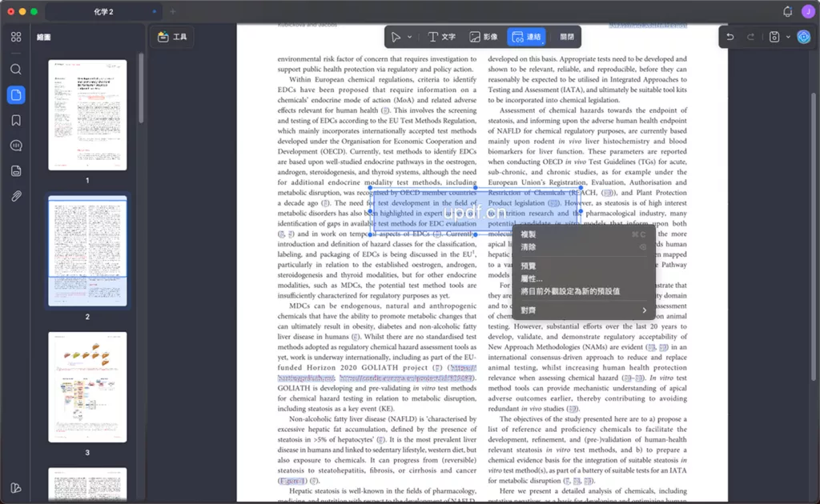Screen dimensions: 820x504
Task: Switch to 影像 image editing tool
Action: click(483, 37)
